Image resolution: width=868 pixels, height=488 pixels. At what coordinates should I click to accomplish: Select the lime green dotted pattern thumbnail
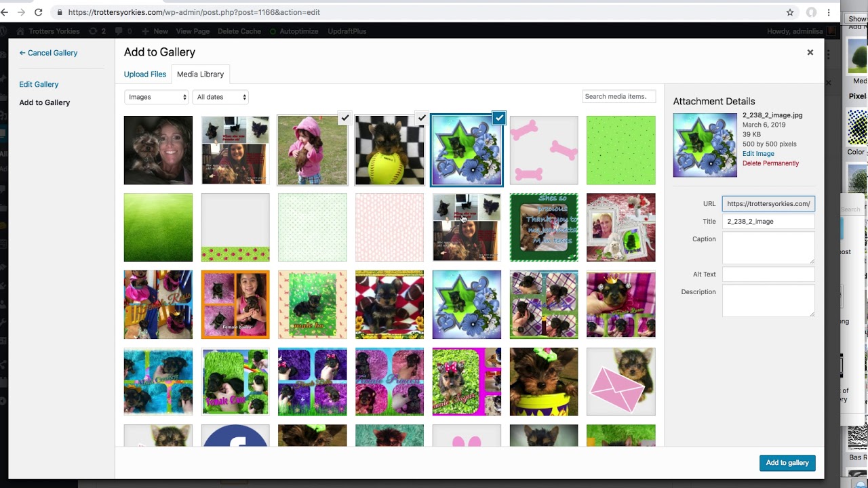pos(621,150)
